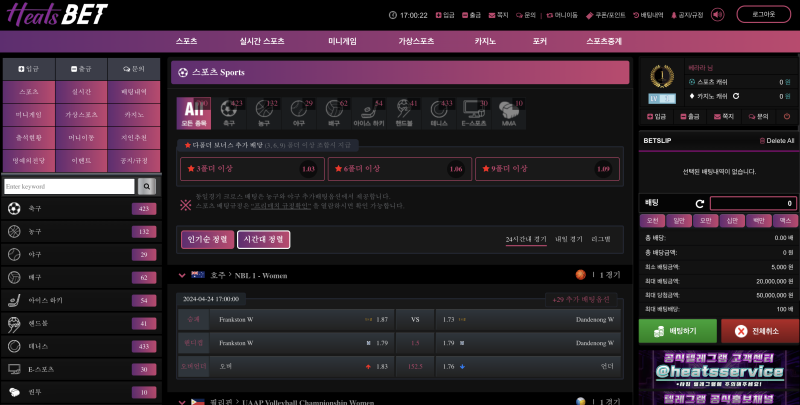Switch sorting to 인기순 정렬
The image size is (800, 405).
point(207,239)
